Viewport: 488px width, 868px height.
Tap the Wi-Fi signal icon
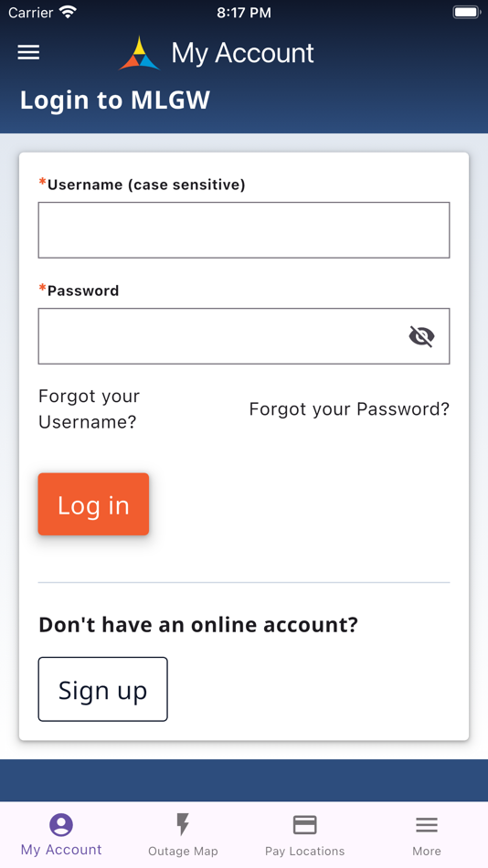click(x=68, y=12)
